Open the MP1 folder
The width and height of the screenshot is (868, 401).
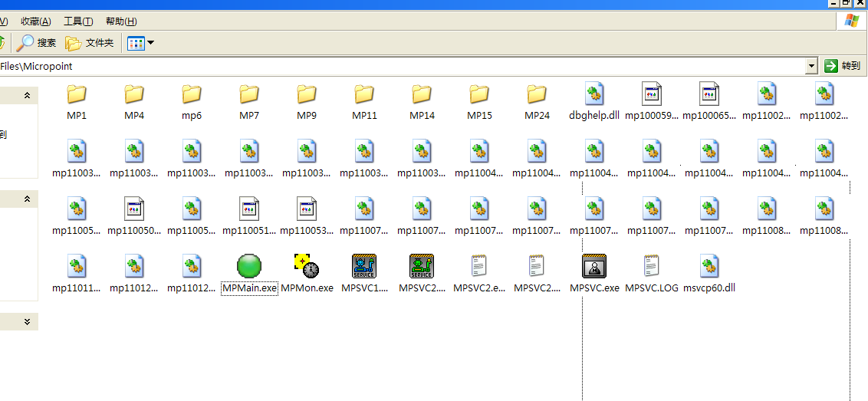[77, 94]
